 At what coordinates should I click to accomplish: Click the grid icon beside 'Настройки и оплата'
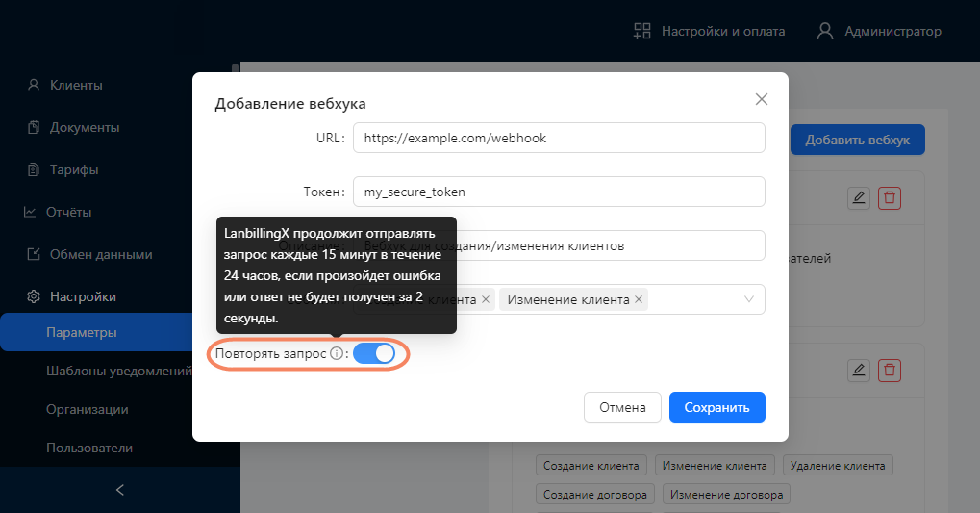click(x=641, y=31)
